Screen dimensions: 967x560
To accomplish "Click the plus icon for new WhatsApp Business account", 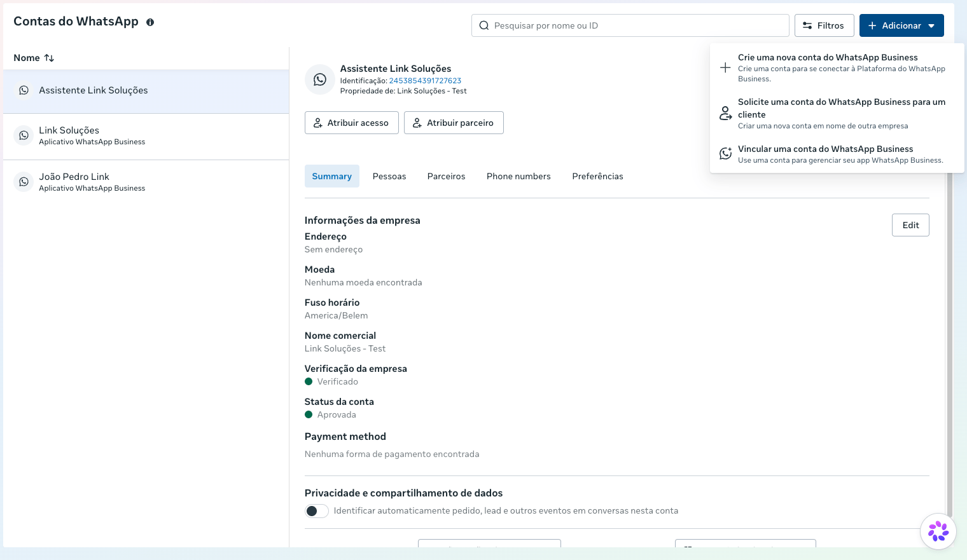I will pyautogui.click(x=725, y=67).
